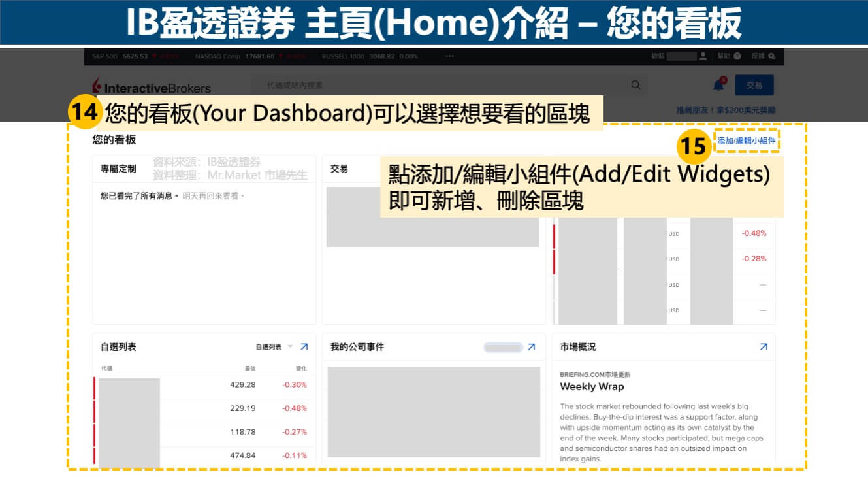Image resolution: width=868 pixels, height=479 pixels.
Task: Click the RUSSELL 1000 ticker
Action: pyautogui.click(x=370, y=56)
